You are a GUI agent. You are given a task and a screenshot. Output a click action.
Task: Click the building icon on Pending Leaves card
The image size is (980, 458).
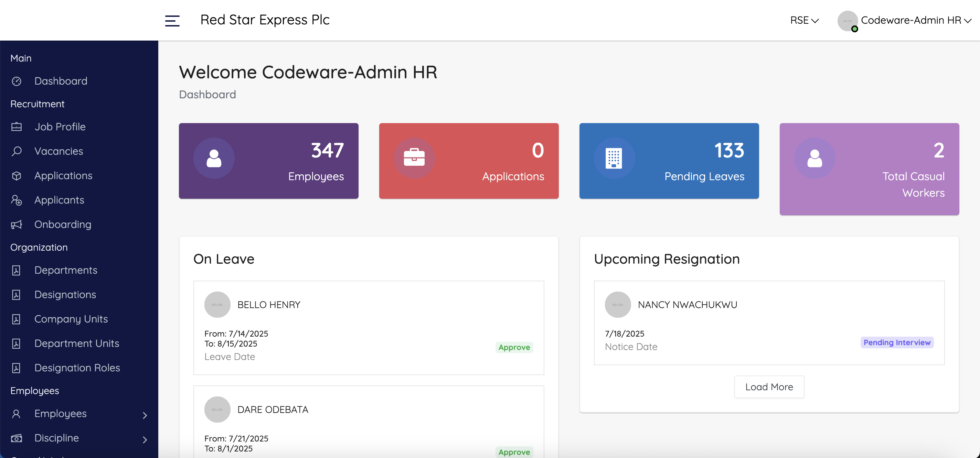coord(614,158)
